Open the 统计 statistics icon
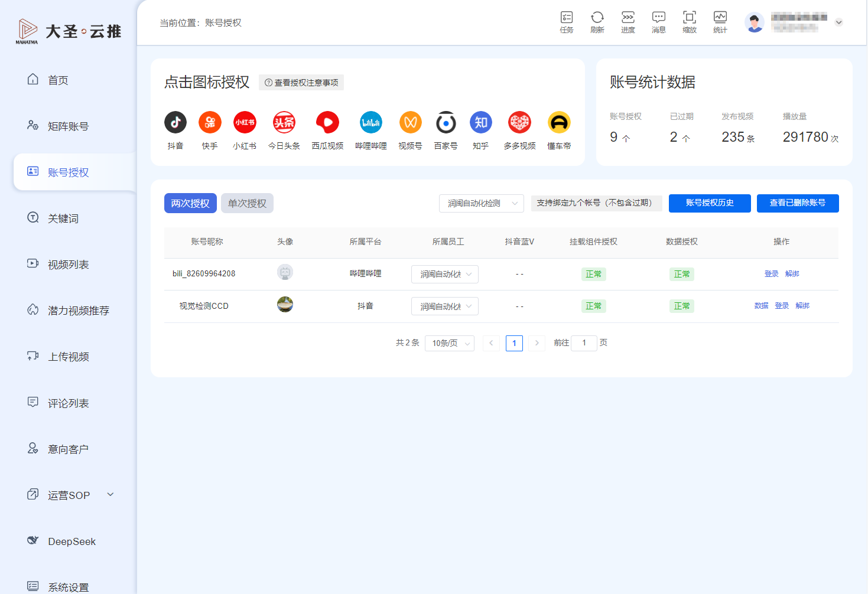868x594 pixels. click(720, 22)
